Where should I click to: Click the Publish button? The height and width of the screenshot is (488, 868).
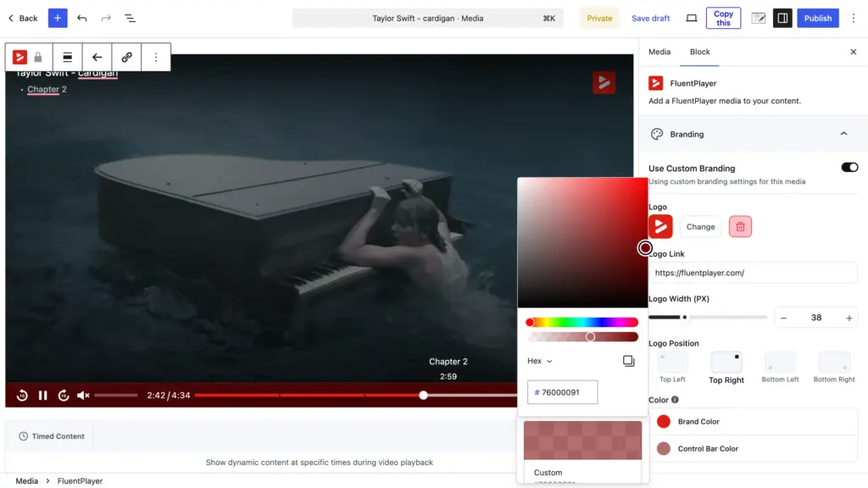(818, 19)
